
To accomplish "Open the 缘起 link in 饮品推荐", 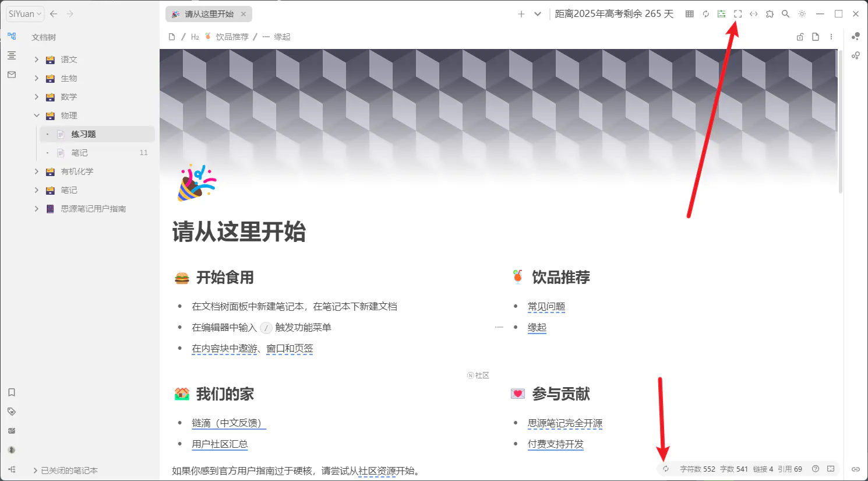I will (537, 328).
